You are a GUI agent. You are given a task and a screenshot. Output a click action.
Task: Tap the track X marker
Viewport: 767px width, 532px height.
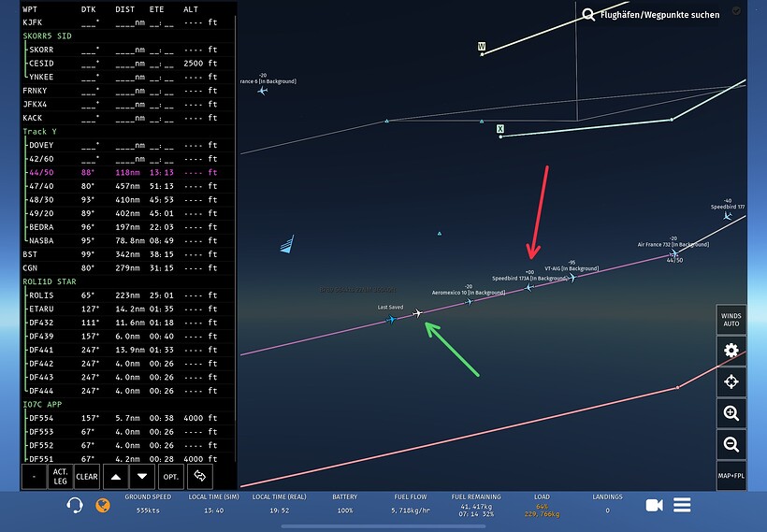499,129
